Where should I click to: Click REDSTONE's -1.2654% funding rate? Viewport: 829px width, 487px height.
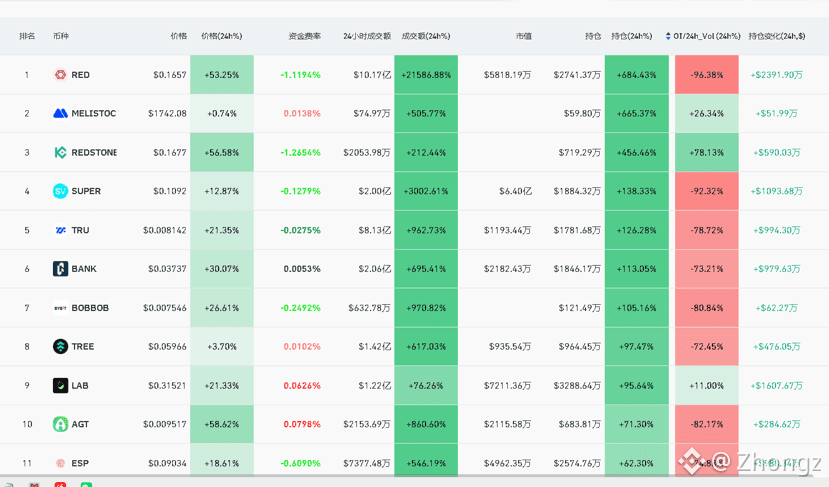(300, 152)
